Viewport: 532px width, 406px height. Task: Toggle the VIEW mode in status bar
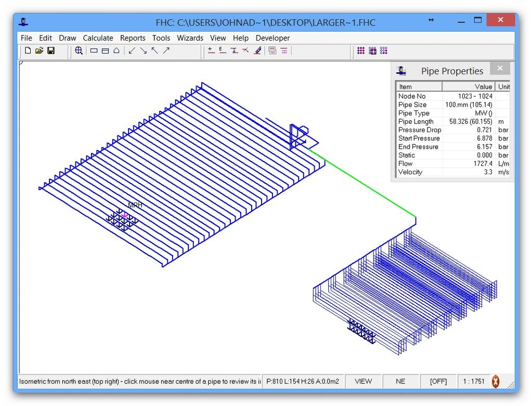tap(363, 381)
